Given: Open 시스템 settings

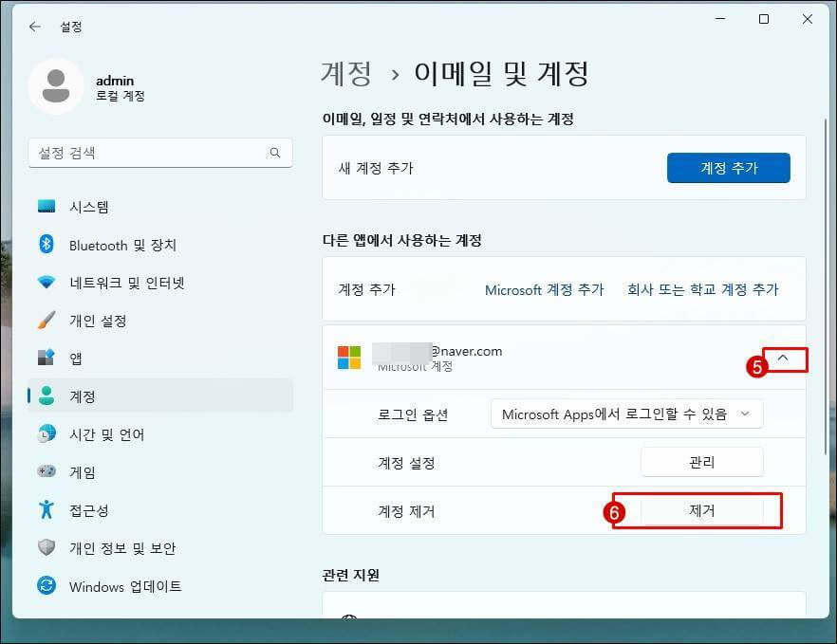Looking at the screenshot, I should 160,207.
